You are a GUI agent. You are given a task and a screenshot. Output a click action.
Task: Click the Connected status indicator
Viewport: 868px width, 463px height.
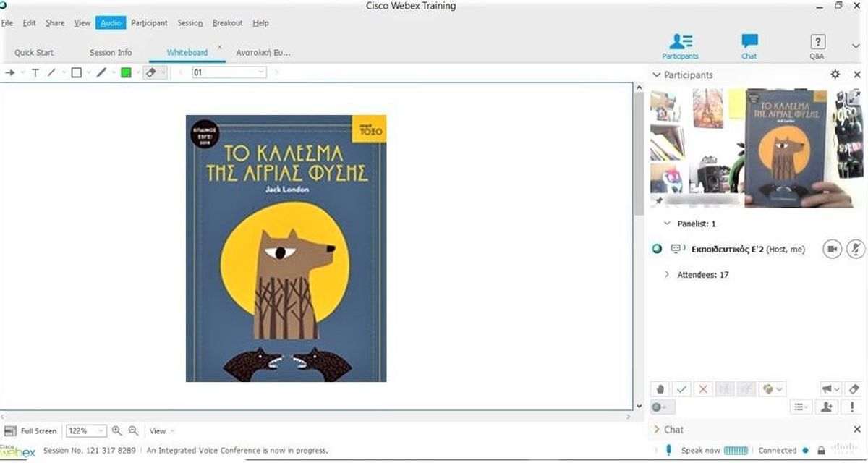point(783,450)
